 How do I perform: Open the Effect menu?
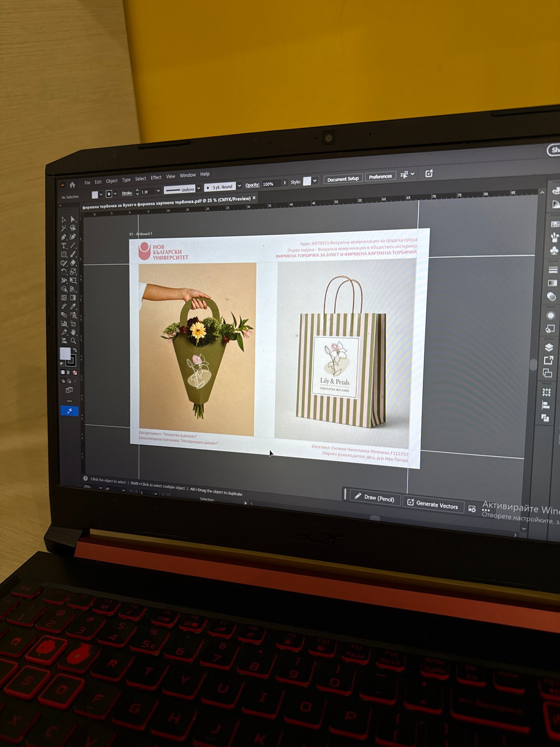156,177
